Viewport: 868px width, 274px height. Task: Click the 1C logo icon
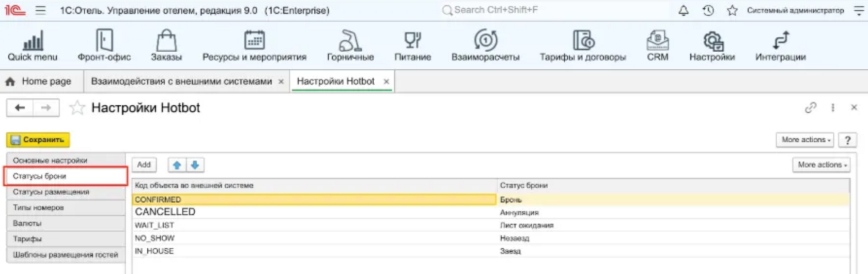click(x=14, y=10)
